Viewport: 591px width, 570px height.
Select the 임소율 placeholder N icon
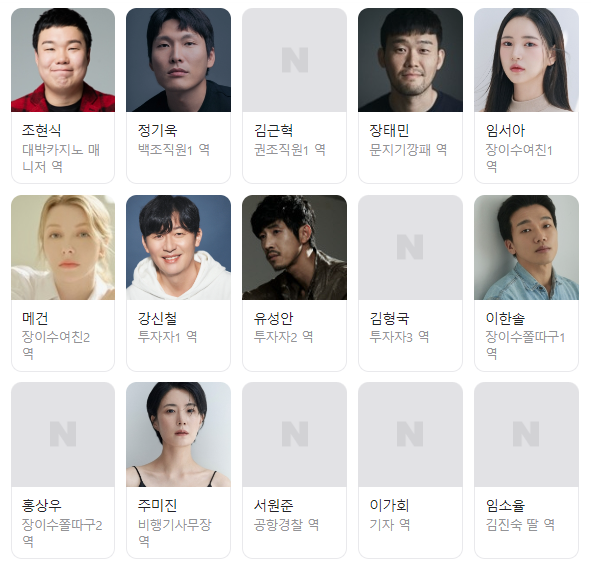click(526, 434)
